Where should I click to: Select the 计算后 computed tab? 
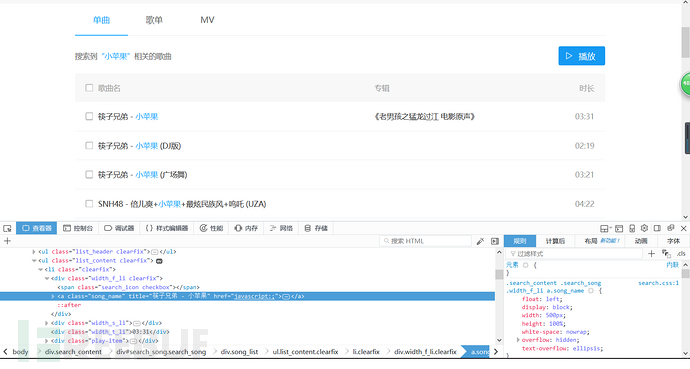tap(555, 241)
